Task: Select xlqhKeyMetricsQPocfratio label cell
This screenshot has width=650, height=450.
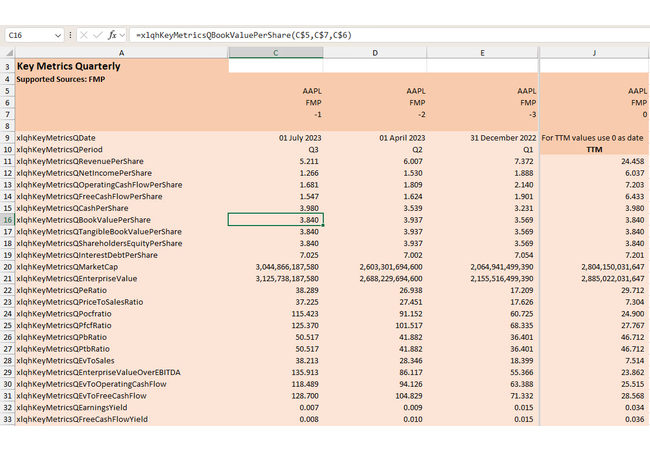Action: (x=121, y=314)
